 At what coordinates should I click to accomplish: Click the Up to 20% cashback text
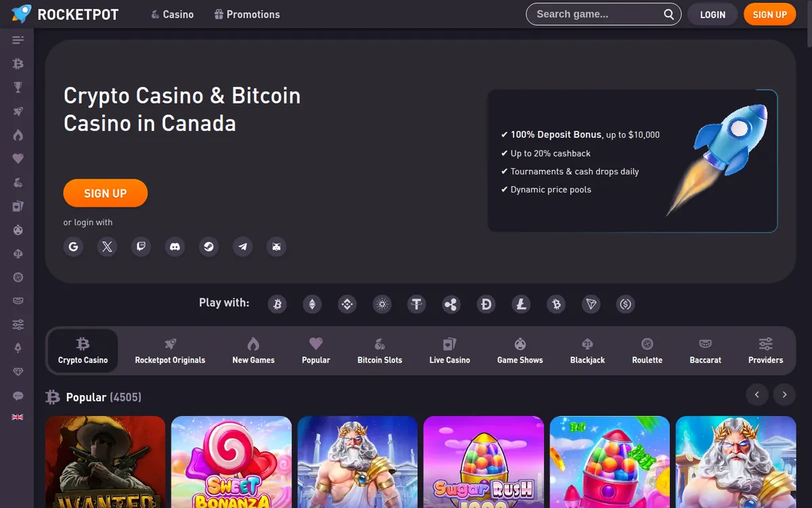[551, 154]
